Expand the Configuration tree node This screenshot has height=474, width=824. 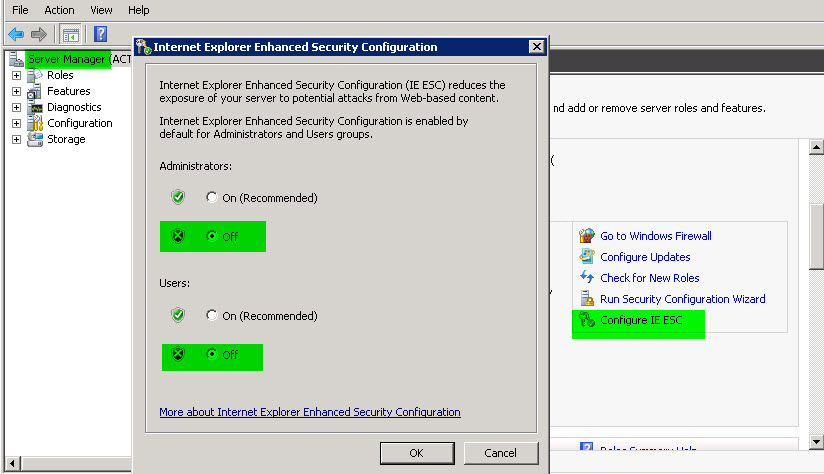16,123
